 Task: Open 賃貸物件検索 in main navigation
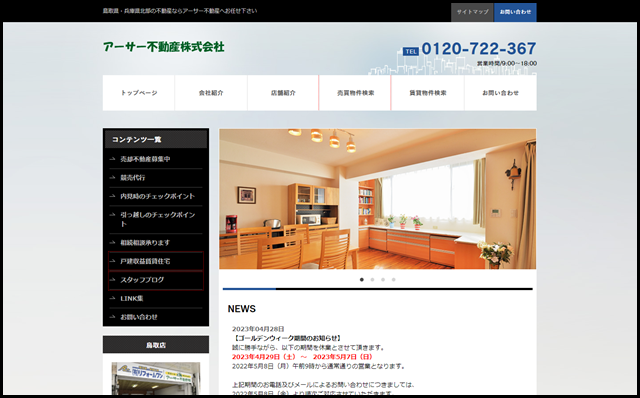tap(428, 93)
